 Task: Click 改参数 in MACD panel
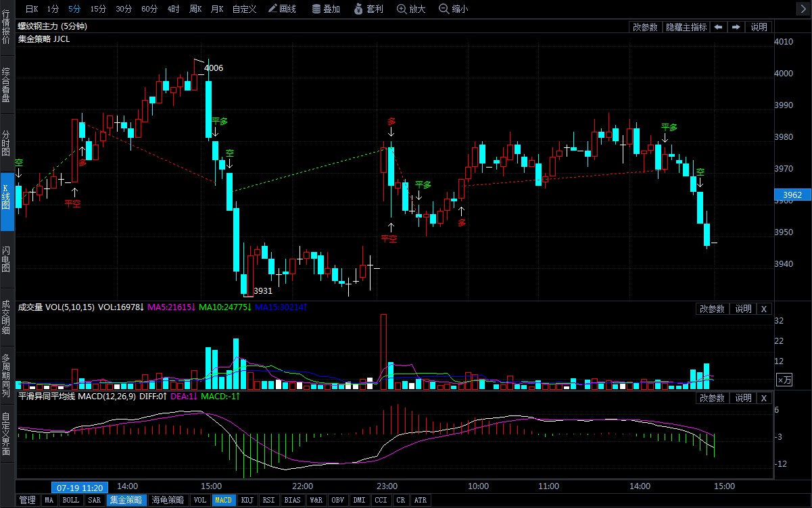712,398
